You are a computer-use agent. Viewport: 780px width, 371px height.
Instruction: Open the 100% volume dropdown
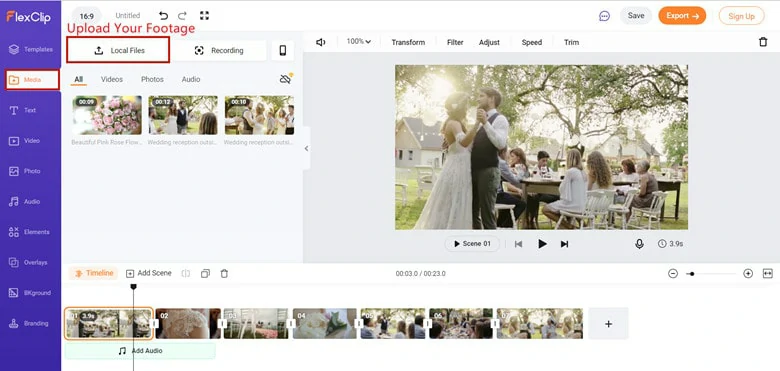pos(359,42)
